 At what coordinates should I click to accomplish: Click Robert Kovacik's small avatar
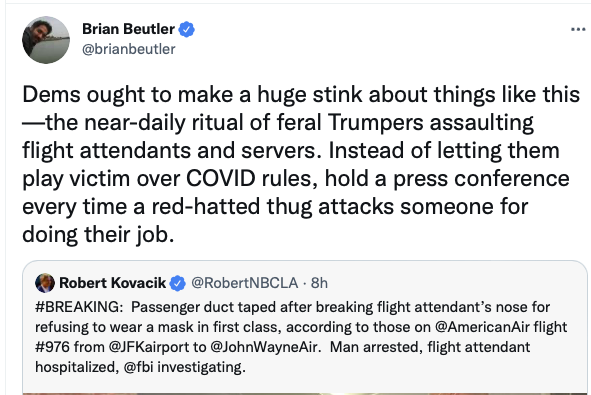45,283
